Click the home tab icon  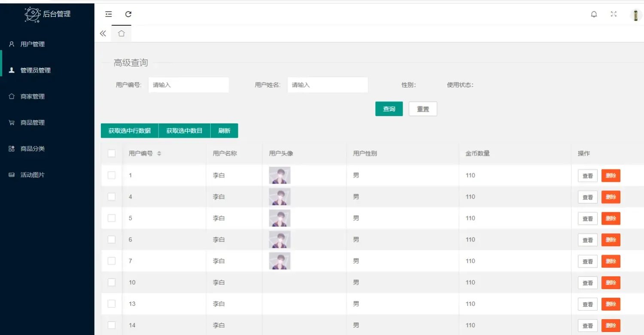point(121,33)
